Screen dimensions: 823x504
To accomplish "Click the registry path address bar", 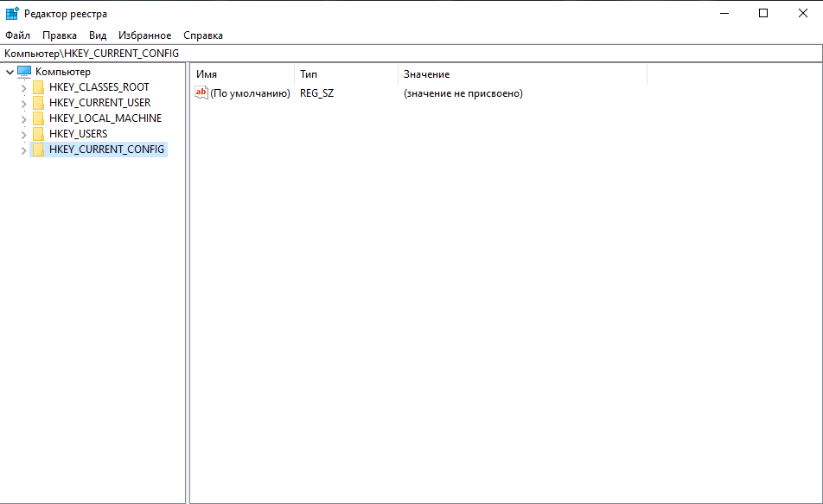I will (x=411, y=53).
